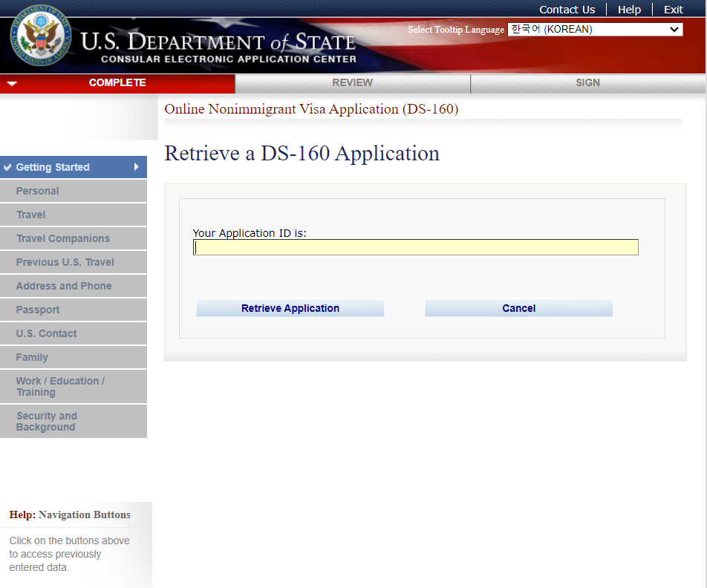Image resolution: width=707 pixels, height=588 pixels.
Task: Click 'Online Nonimmigrant Visa Application (DS-160)' heading
Action: click(311, 109)
